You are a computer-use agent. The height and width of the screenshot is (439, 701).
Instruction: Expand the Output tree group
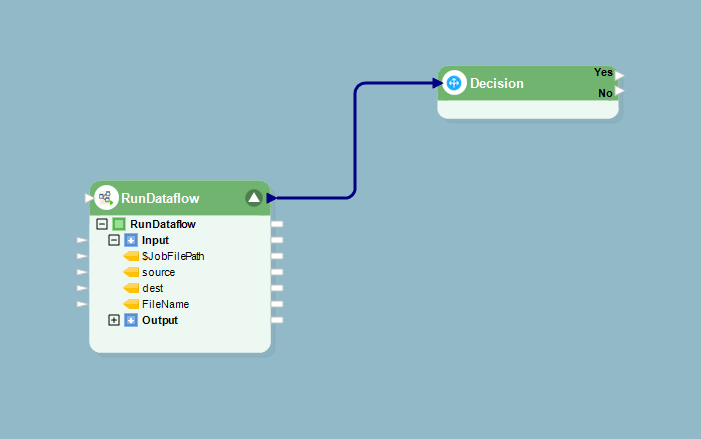[114, 320]
